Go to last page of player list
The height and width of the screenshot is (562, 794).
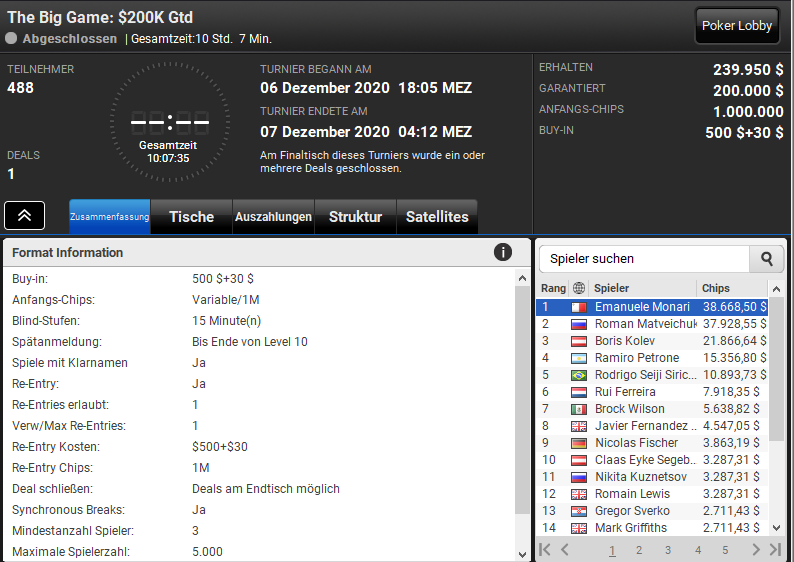775,549
